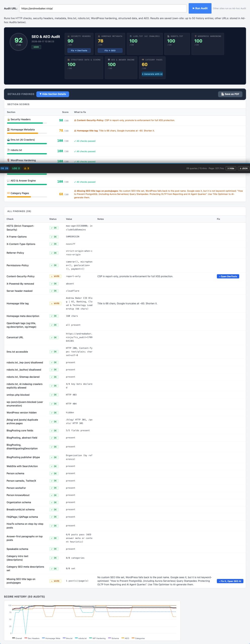Click warning triangle before Missing SEO title tags note
This screenshot has height=644, width=250.
(x=75, y=191)
